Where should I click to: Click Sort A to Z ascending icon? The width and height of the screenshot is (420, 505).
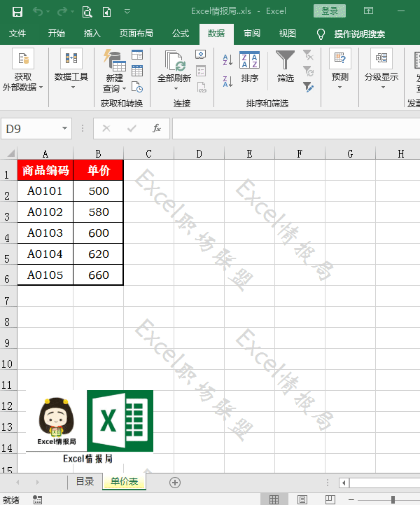tap(227, 60)
